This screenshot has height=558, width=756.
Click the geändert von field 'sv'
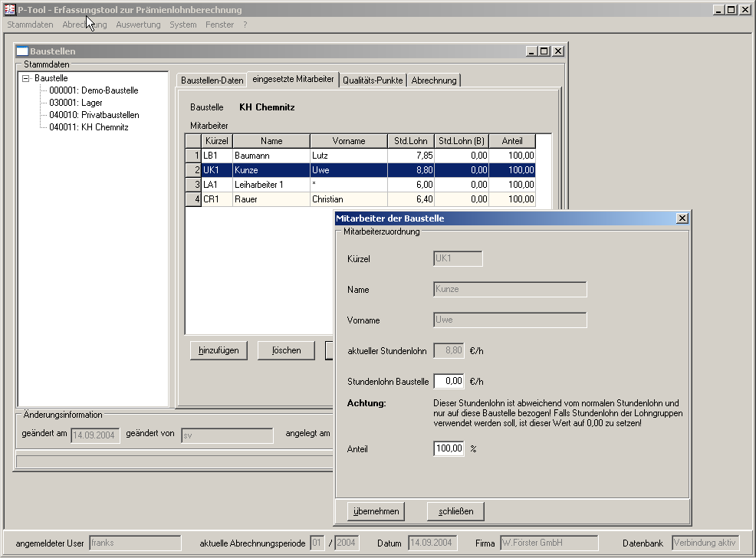(227, 435)
